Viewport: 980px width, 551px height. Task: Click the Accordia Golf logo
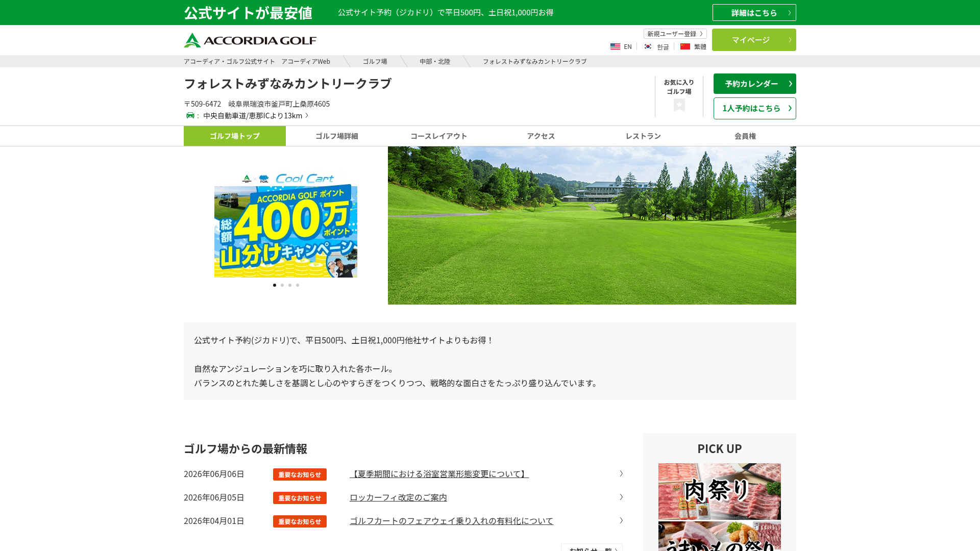pyautogui.click(x=250, y=40)
